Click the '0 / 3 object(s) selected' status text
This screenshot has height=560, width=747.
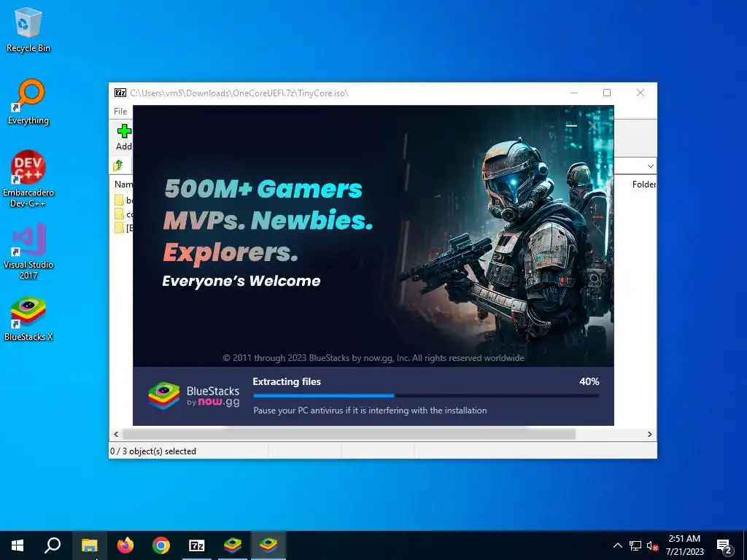(x=153, y=451)
